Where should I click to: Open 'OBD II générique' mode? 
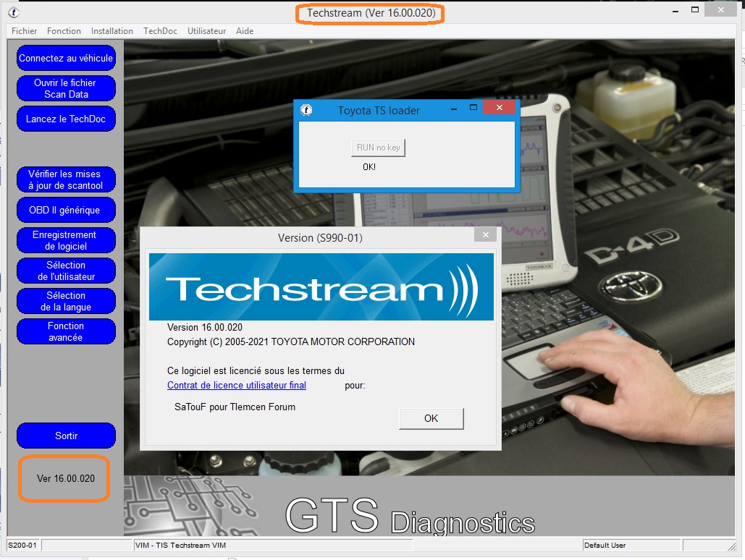66,210
